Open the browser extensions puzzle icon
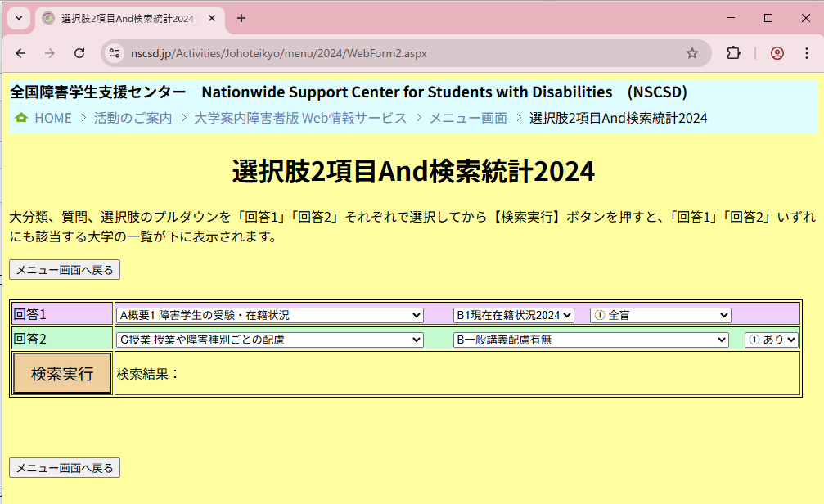This screenshot has height=504, width=824. (733, 53)
